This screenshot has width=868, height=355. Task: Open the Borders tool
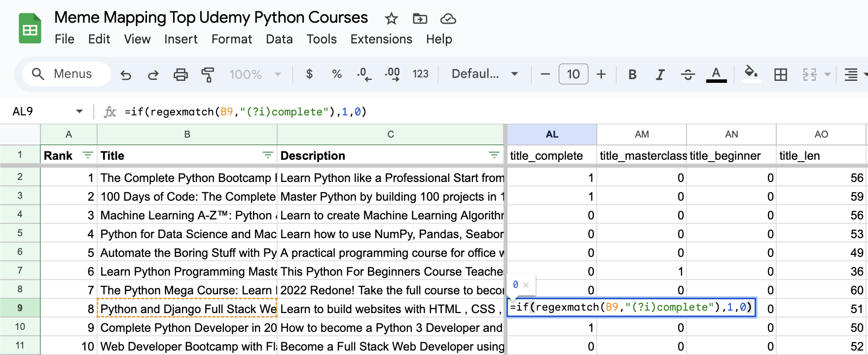781,74
